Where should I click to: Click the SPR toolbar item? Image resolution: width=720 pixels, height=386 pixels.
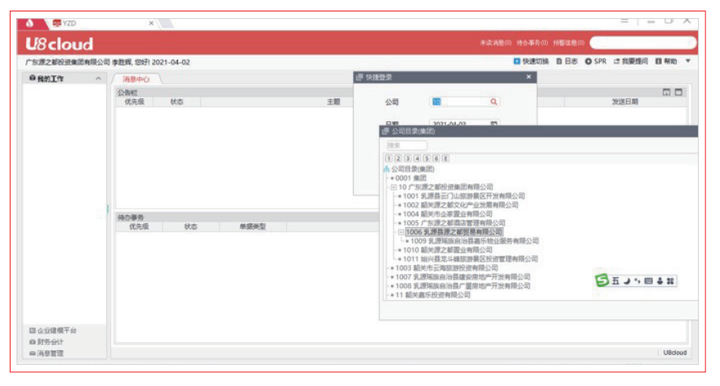(596, 61)
